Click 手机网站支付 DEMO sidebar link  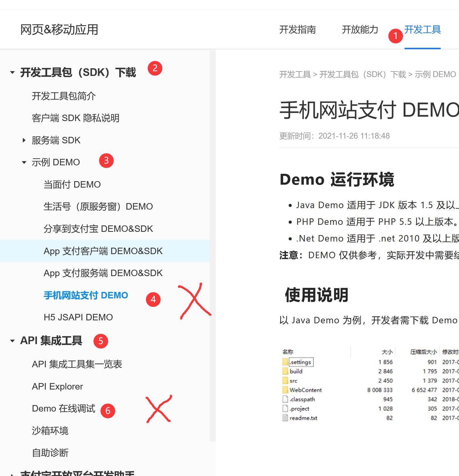coord(86,295)
